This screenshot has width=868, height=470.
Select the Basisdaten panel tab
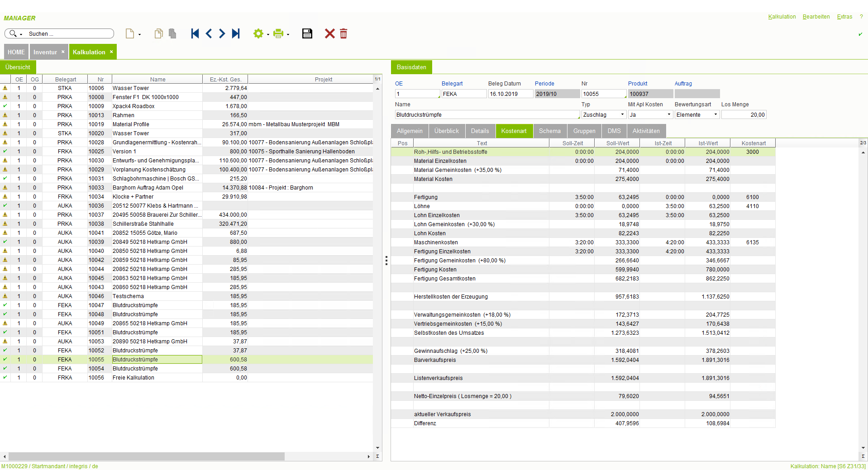tap(411, 67)
